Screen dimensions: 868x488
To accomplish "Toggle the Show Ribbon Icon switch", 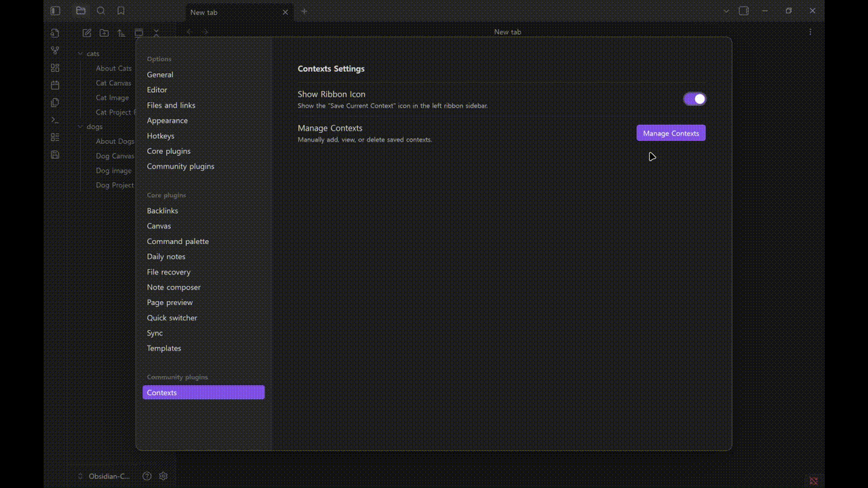I will click(694, 98).
